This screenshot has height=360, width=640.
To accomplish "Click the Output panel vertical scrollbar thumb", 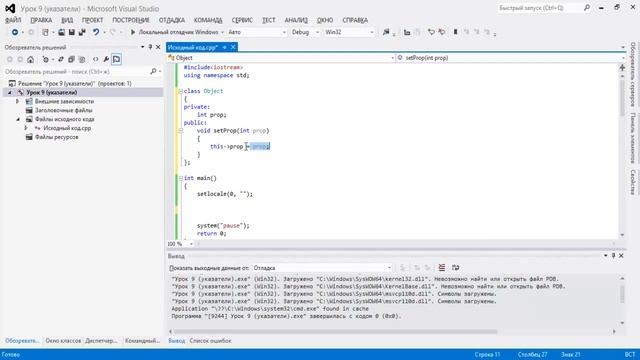I will [x=622, y=294].
